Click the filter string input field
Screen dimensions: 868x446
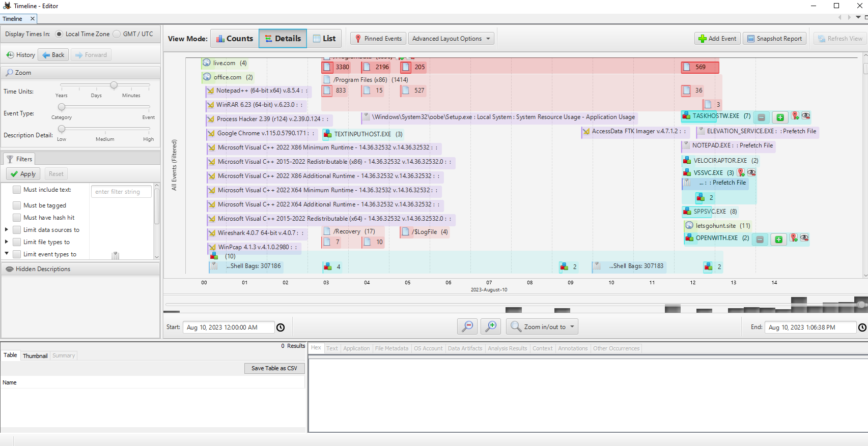[x=121, y=192]
